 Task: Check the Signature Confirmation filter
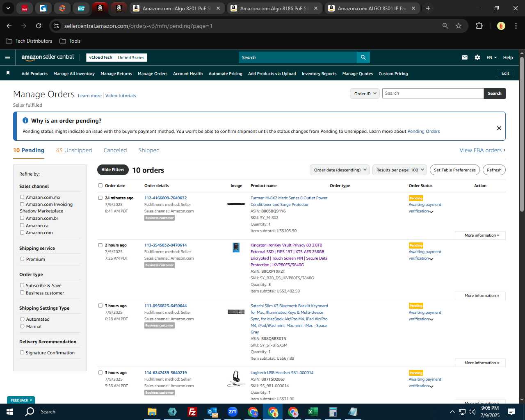click(22, 352)
